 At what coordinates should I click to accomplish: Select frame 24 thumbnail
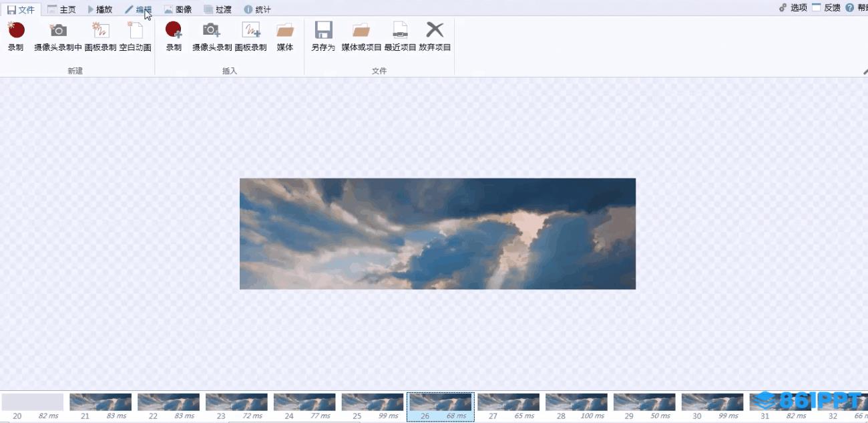[x=304, y=402]
